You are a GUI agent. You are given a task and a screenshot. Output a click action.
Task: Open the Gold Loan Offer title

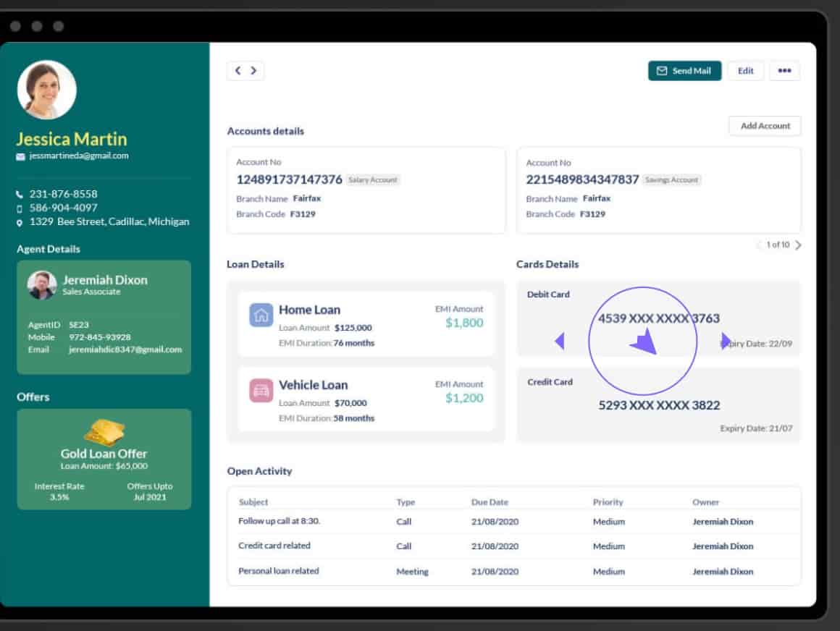click(104, 453)
